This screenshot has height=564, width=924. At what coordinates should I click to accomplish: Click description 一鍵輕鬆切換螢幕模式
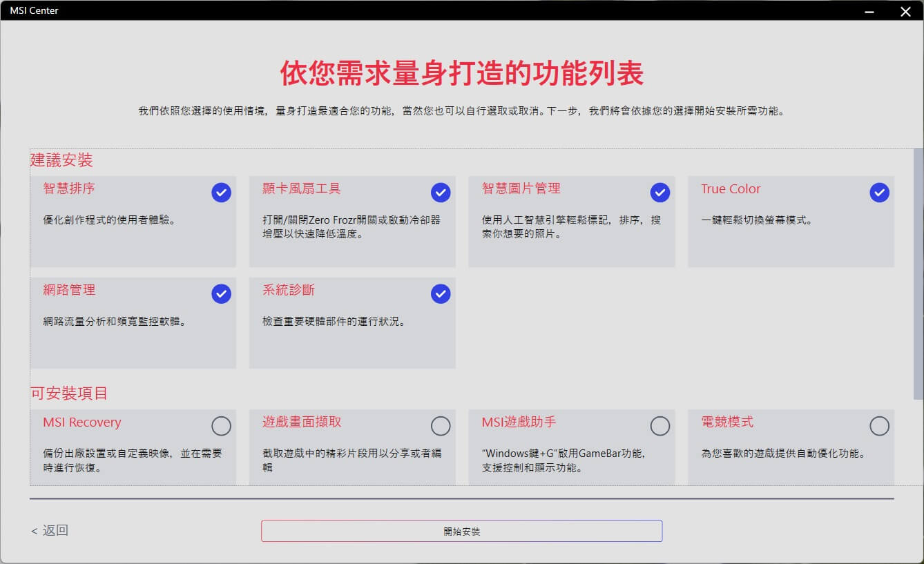click(756, 220)
